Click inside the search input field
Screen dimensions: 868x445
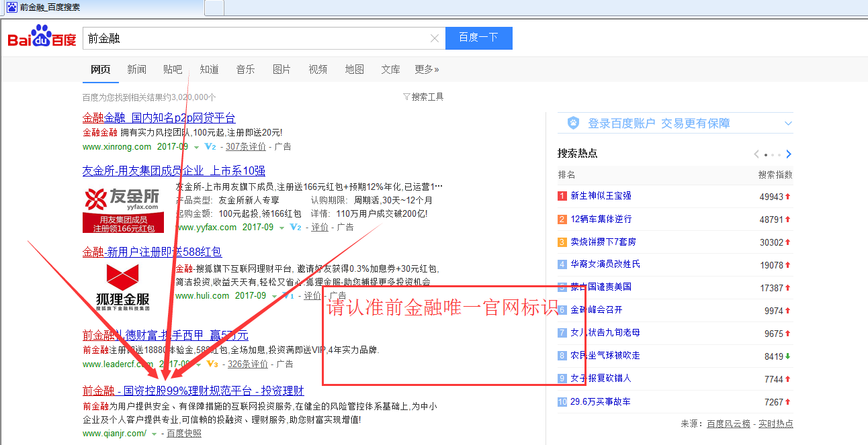click(x=255, y=38)
